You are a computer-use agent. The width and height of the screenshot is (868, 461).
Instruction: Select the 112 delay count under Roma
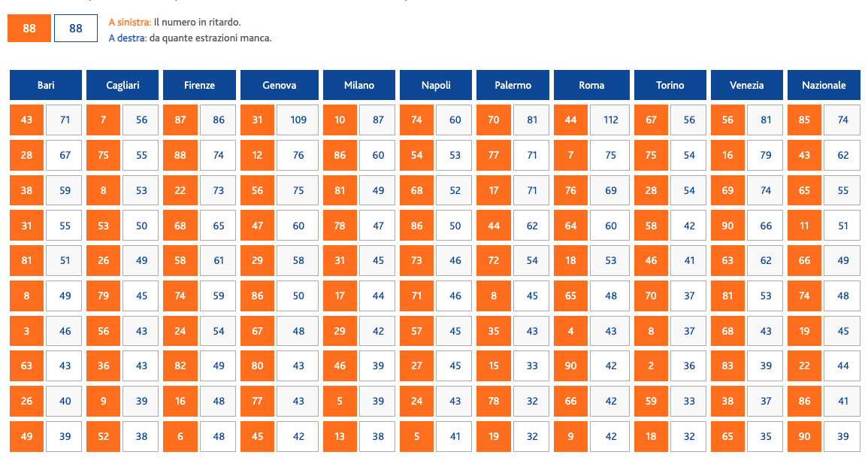610,120
